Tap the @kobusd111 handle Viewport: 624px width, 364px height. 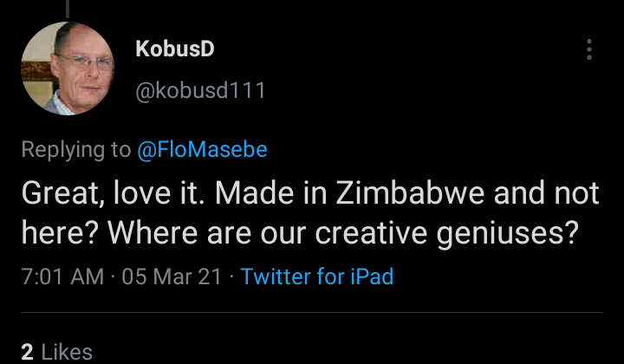200,91
